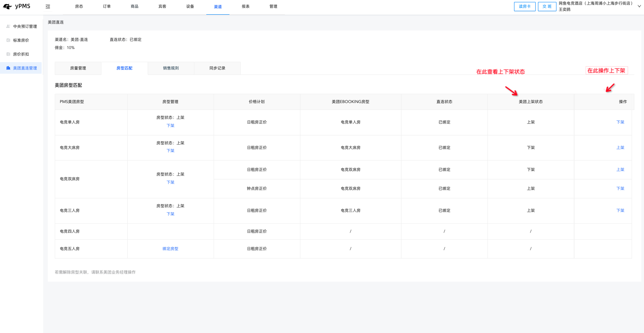The image size is (644, 333).
Task: Click 下架 under 电竞双床房 房型管理
Action: pyautogui.click(x=170, y=183)
